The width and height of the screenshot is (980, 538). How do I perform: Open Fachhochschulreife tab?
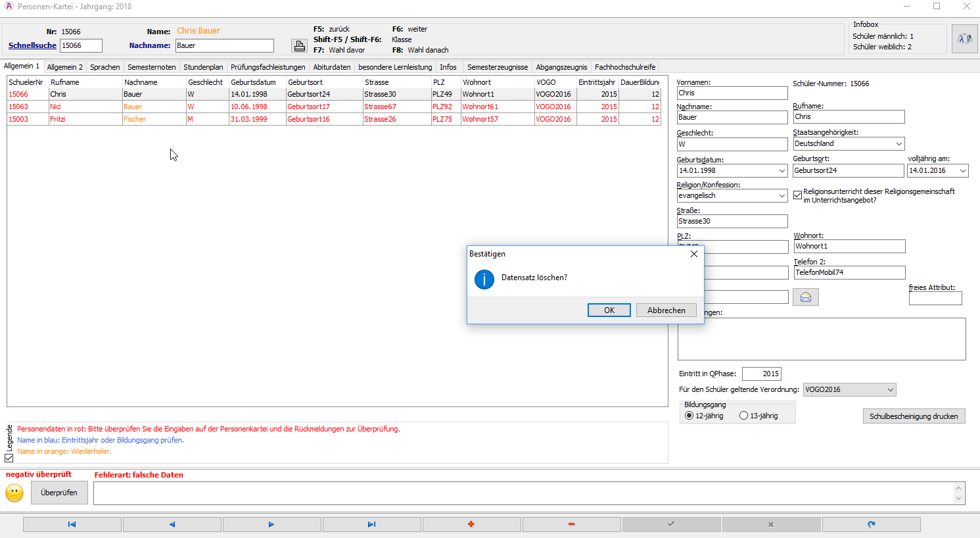tap(625, 67)
